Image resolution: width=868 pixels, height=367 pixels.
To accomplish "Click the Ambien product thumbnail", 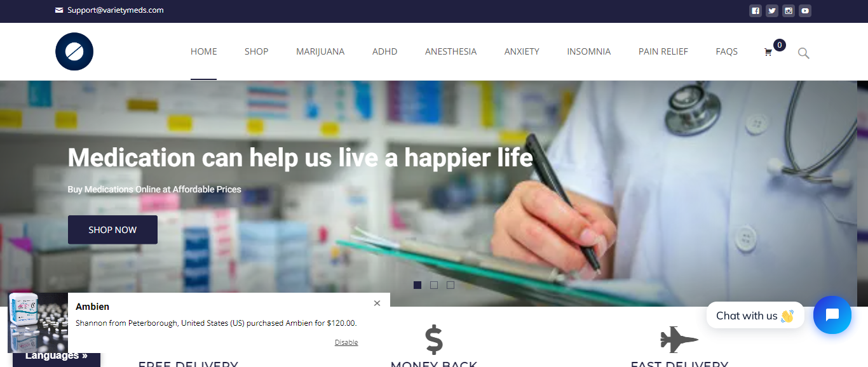I will 37,323.
